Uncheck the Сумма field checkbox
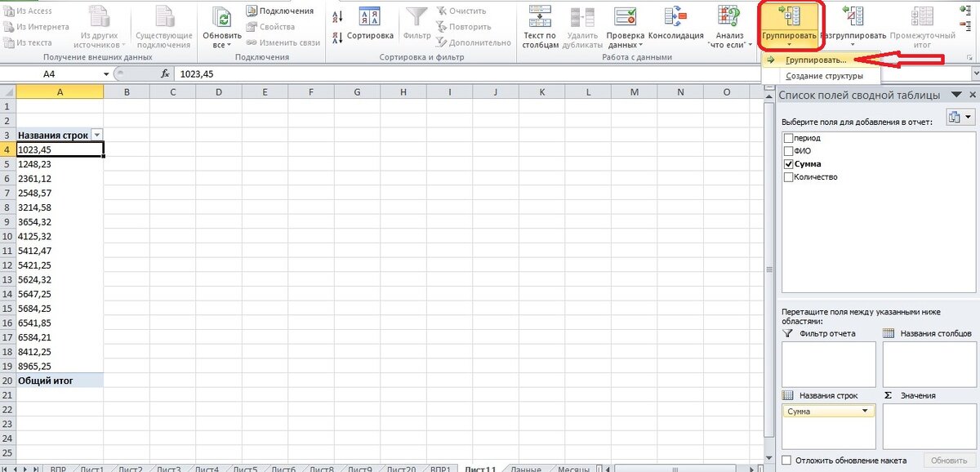The width and height of the screenshot is (980, 472). [788, 164]
